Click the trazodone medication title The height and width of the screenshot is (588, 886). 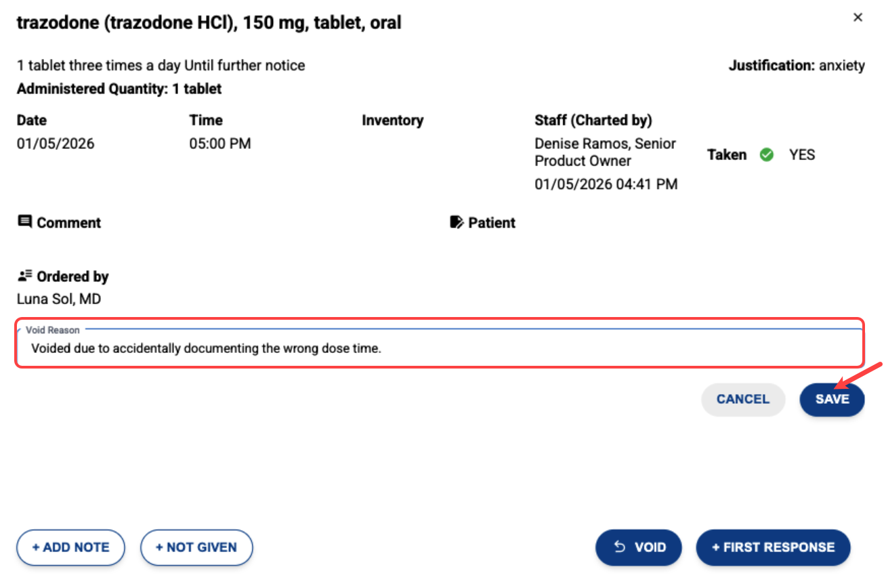[209, 23]
